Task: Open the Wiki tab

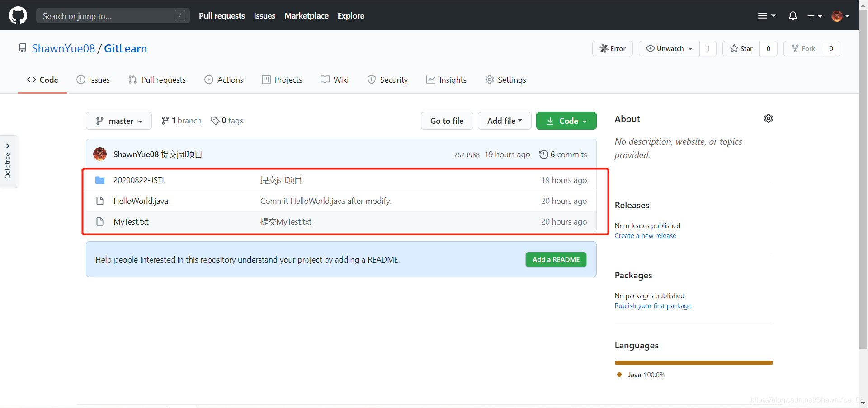Action: 335,80
